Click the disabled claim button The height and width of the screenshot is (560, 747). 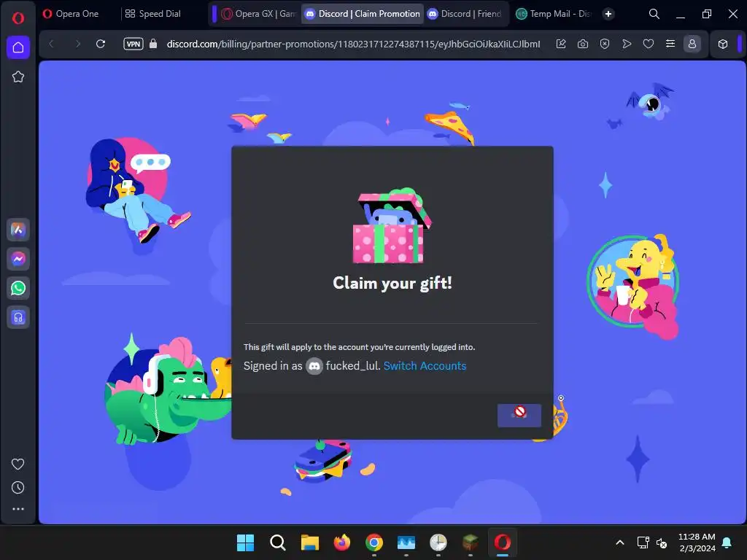[519, 415]
